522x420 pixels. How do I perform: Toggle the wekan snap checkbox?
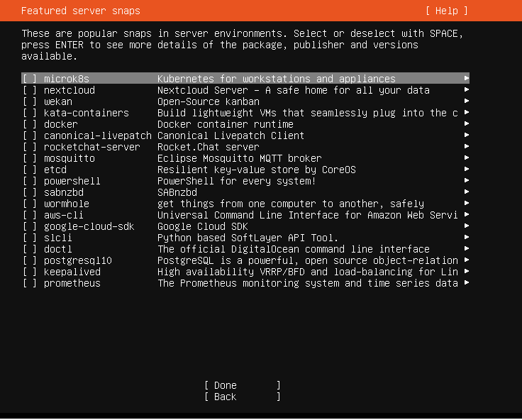point(30,101)
